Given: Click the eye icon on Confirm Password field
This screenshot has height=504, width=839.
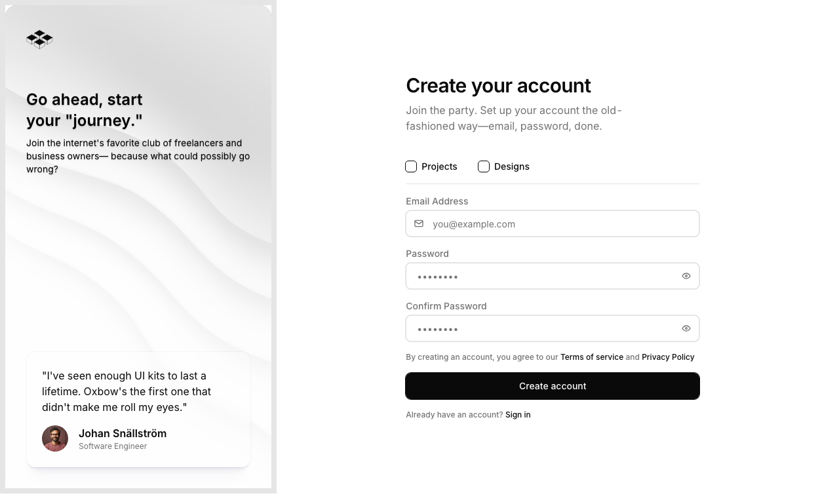Looking at the screenshot, I should point(686,328).
